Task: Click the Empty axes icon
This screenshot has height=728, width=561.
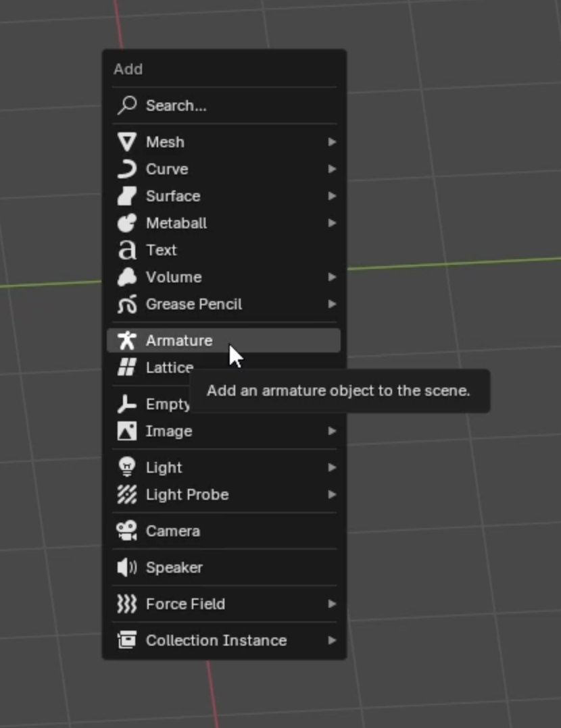Action: tap(127, 404)
